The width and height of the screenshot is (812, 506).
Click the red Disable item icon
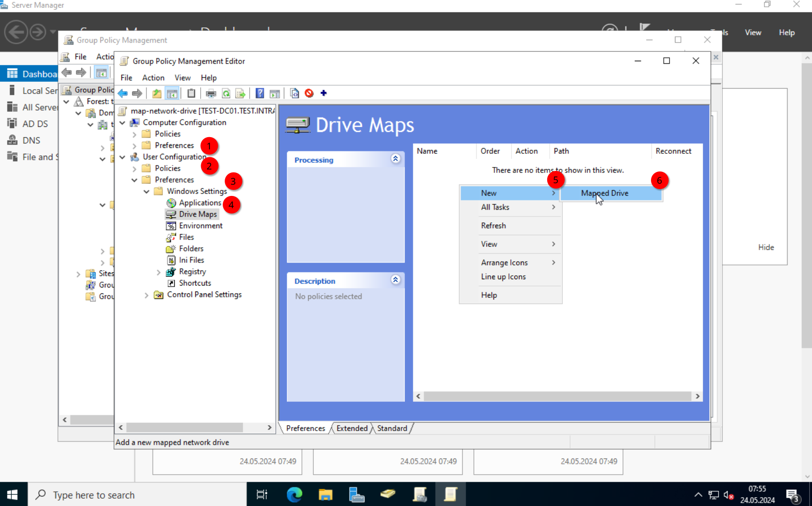(309, 93)
